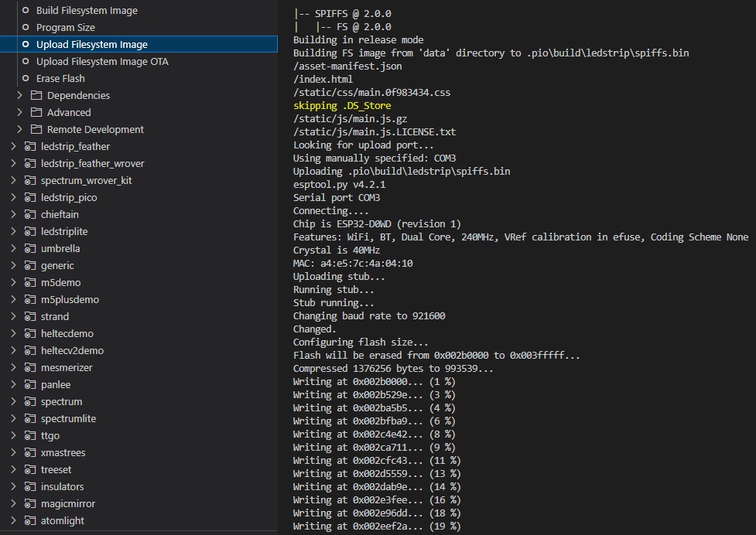The width and height of the screenshot is (756, 535).
Task: Click m5plusdemo environment folder icon
Action: point(30,299)
